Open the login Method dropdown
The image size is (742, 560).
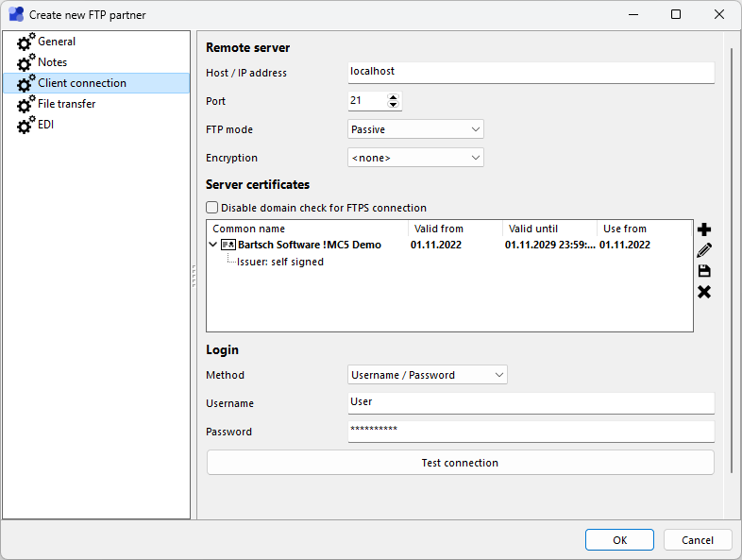pyautogui.click(x=427, y=375)
